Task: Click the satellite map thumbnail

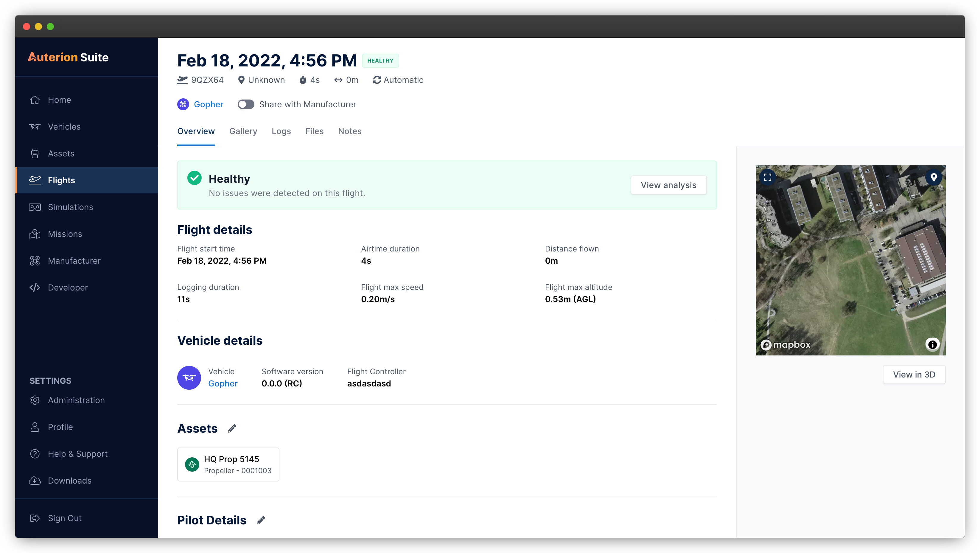Action: coord(850,260)
